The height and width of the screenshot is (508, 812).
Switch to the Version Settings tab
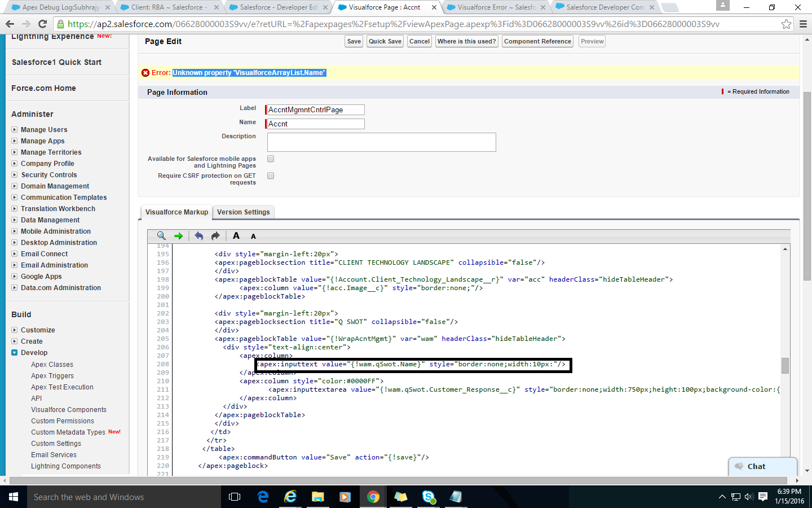(x=243, y=212)
